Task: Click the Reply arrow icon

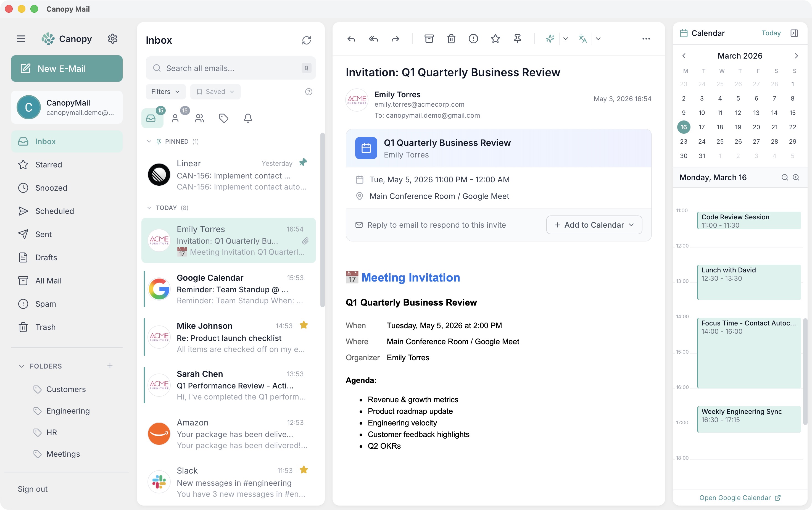Action: [x=351, y=39]
